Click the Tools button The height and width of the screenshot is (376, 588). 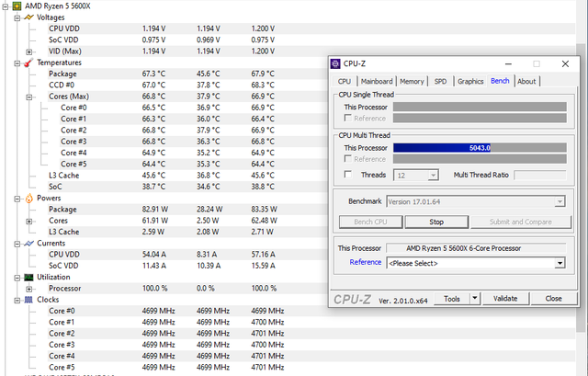coord(452,299)
